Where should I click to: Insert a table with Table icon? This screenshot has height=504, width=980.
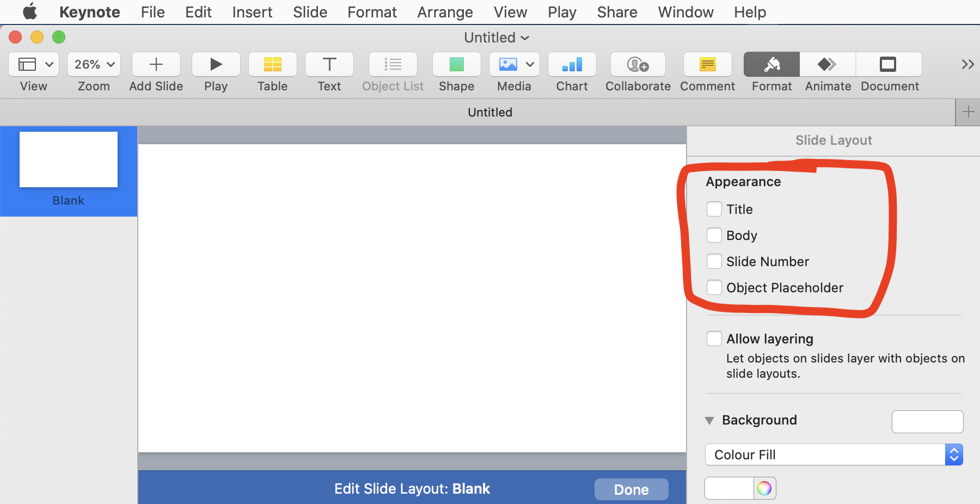tap(273, 64)
